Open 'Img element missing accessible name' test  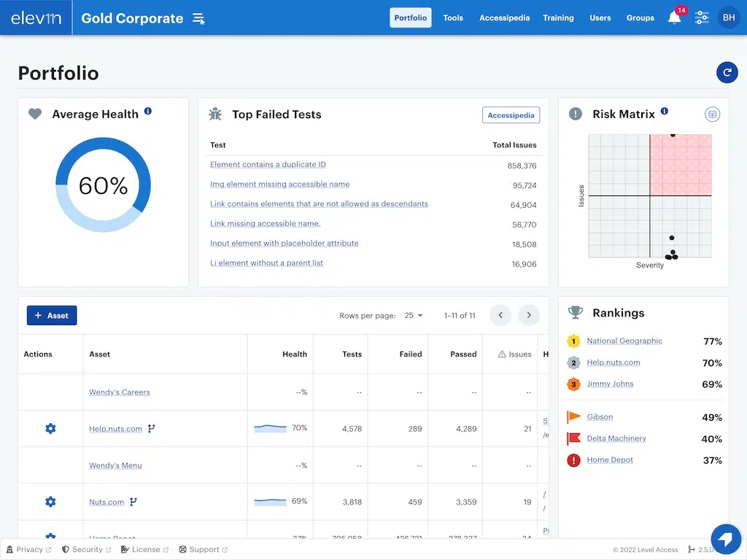tap(279, 184)
